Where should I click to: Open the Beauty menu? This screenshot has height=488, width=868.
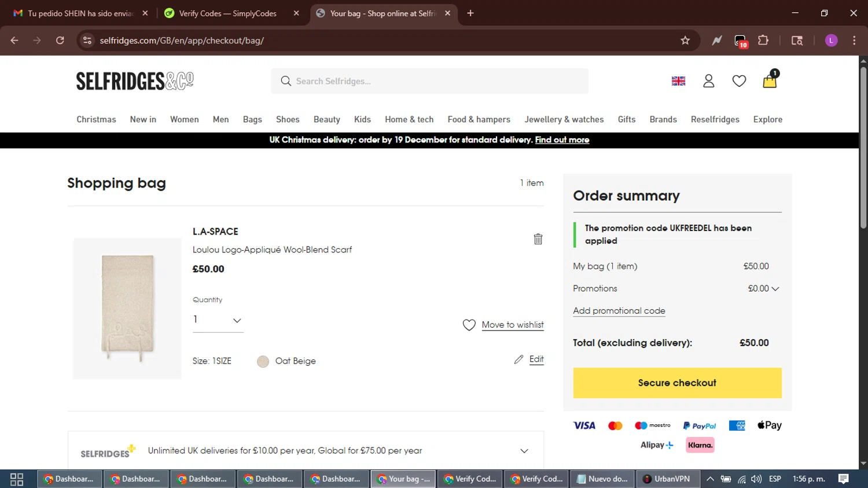(327, 119)
